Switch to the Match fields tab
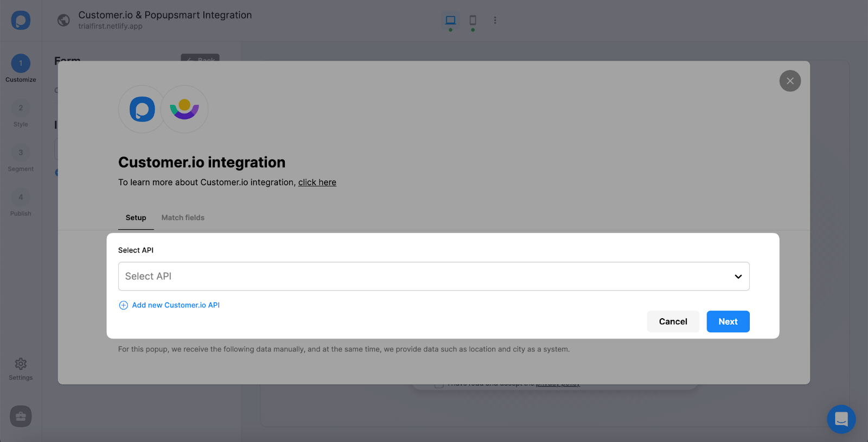Image resolution: width=868 pixels, height=442 pixels. (x=183, y=218)
